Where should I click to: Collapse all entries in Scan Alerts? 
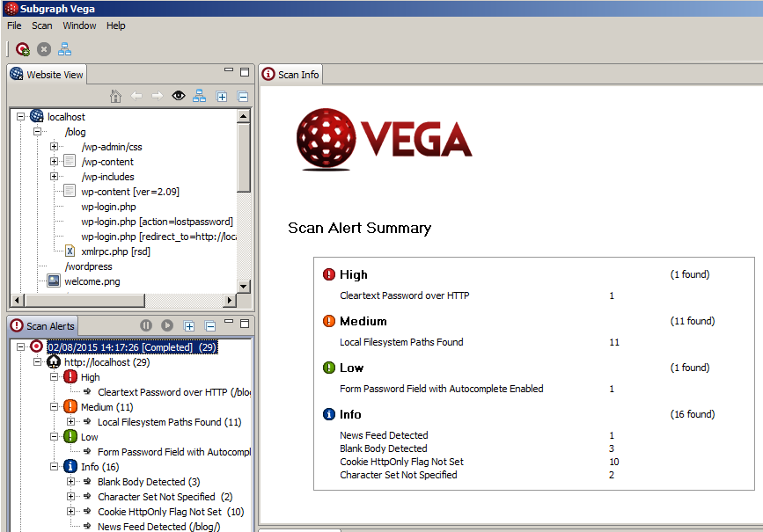210,326
